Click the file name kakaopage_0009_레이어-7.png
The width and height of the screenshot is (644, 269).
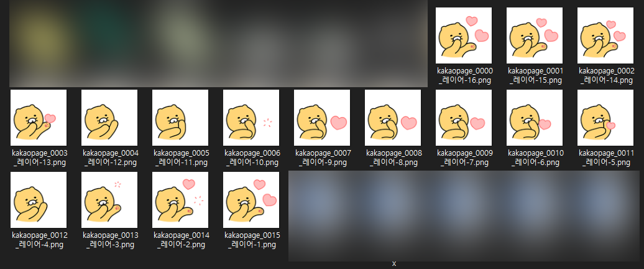[x=464, y=158]
